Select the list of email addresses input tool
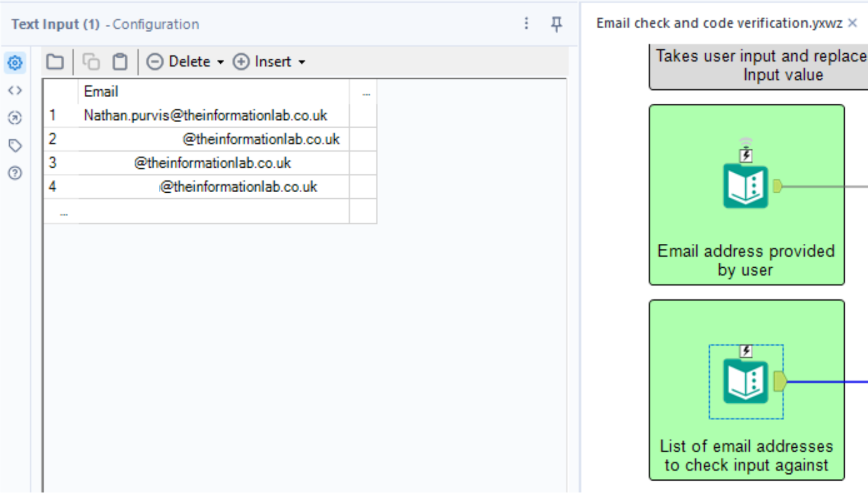 pyautogui.click(x=746, y=381)
